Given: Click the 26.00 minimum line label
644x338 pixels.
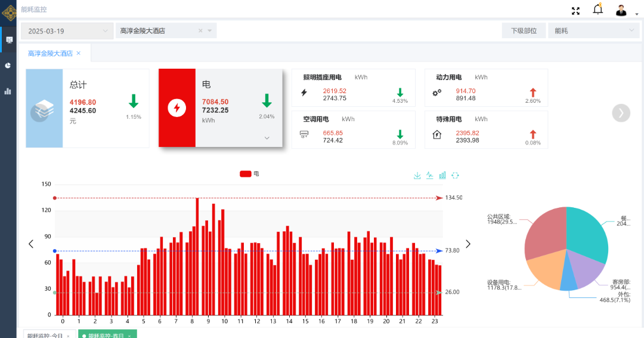Looking at the screenshot, I should point(452,292).
